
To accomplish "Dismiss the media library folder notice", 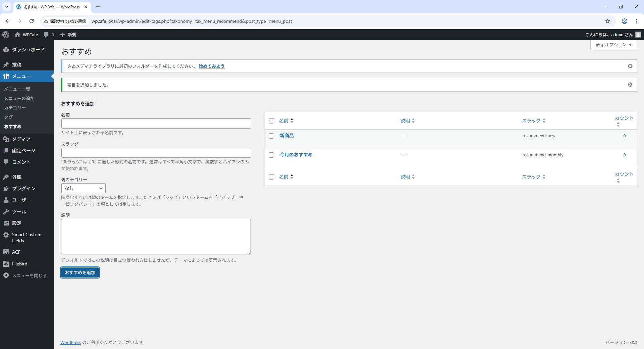I will (x=630, y=66).
